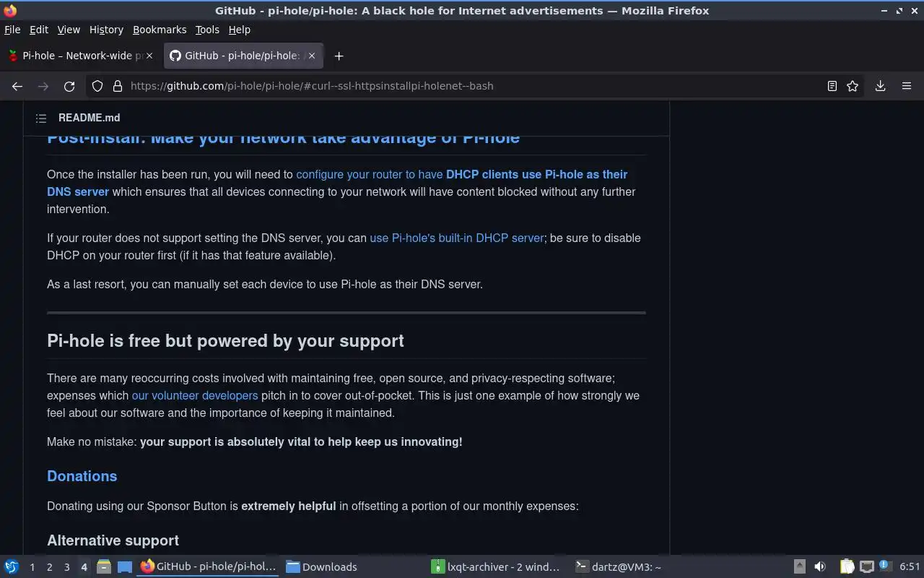This screenshot has width=924, height=578.
Task: Open the Help menu
Action: (x=239, y=30)
